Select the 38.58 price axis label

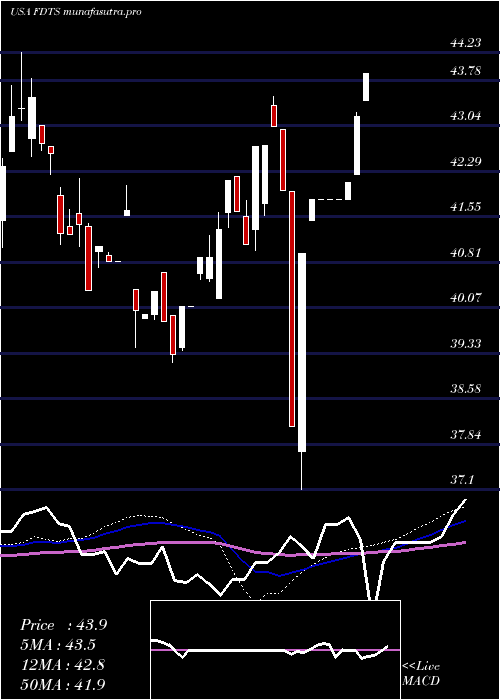466,389
